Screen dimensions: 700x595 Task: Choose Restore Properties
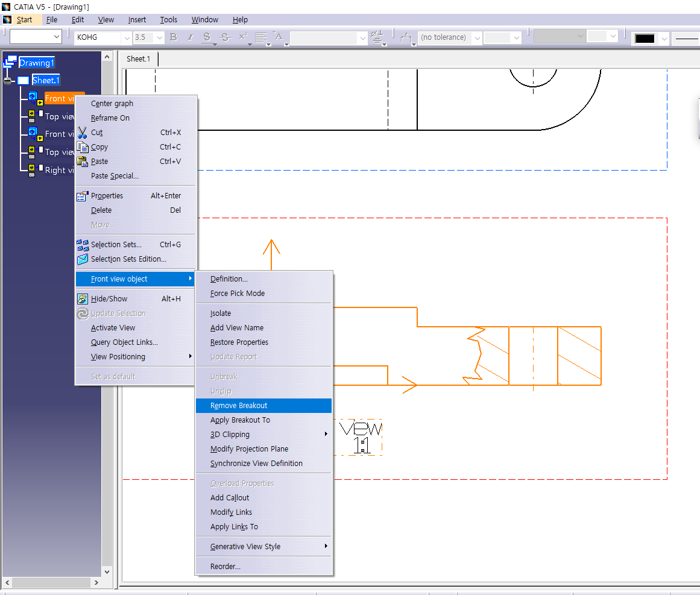point(264,342)
